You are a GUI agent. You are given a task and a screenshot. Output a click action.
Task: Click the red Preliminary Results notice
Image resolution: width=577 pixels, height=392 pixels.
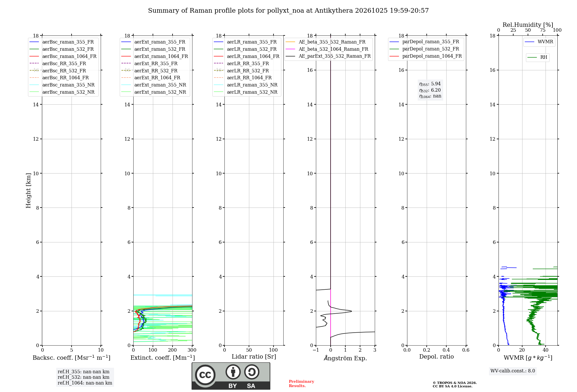pyautogui.click(x=301, y=384)
